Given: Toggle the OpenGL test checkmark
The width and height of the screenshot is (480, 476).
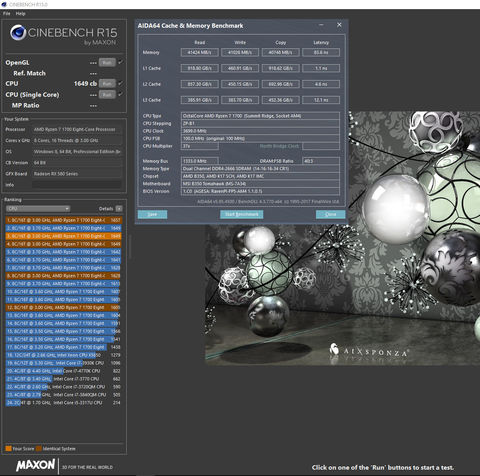Looking at the screenshot, I should click(120, 62).
